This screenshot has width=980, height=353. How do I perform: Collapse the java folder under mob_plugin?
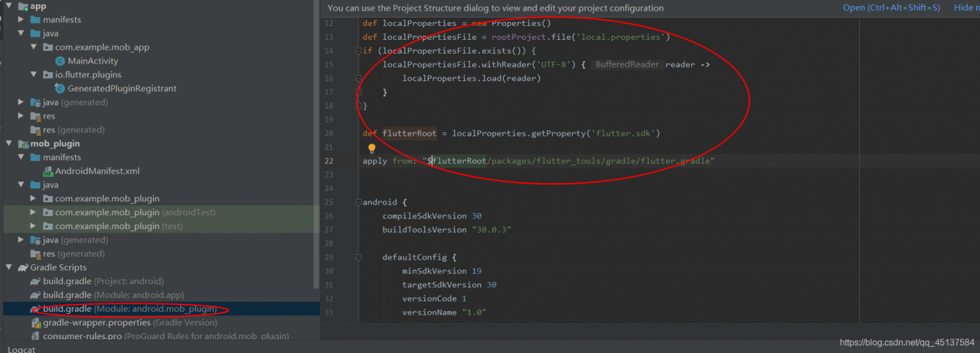click(x=21, y=185)
